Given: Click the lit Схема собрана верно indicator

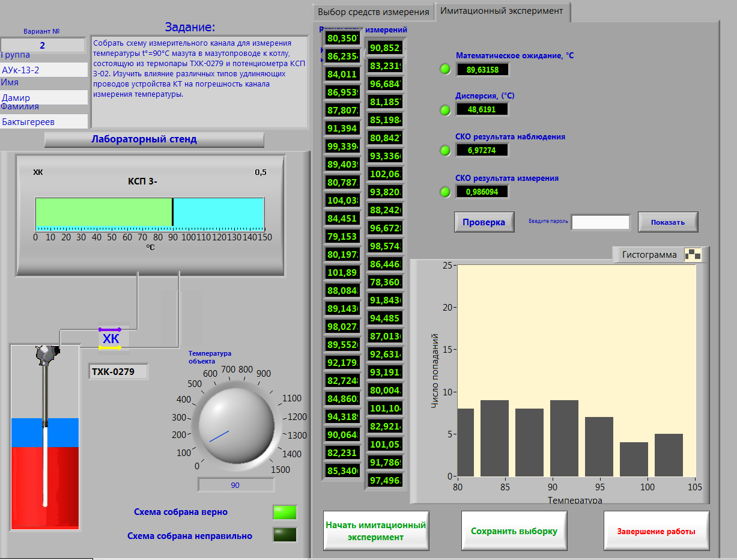Looking at the screenshot, I should point(285,512).
